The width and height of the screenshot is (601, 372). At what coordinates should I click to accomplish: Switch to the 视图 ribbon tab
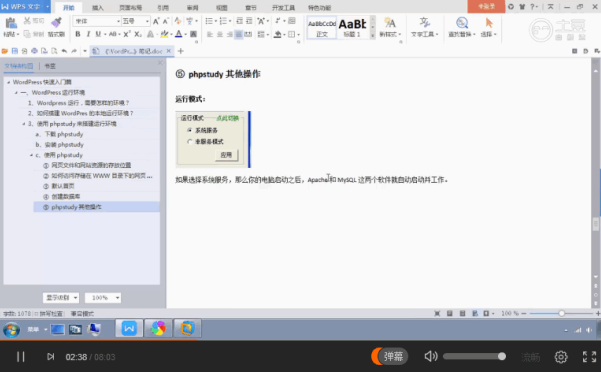[222, 8]
